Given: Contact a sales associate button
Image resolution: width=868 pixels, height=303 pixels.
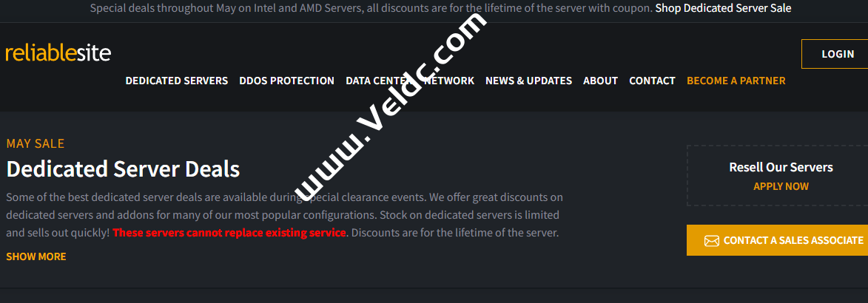Looking at the screenshot, I should coord(777,240).
